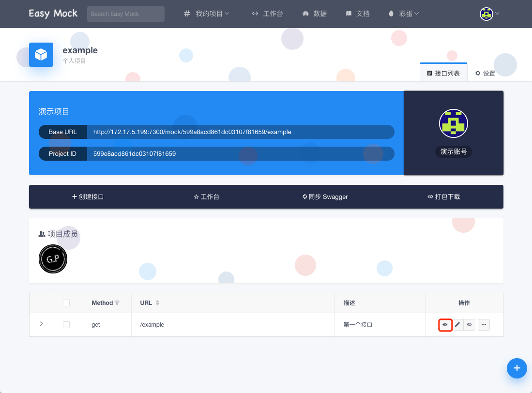Click the 演示账号 label

(x=454, y=151)
